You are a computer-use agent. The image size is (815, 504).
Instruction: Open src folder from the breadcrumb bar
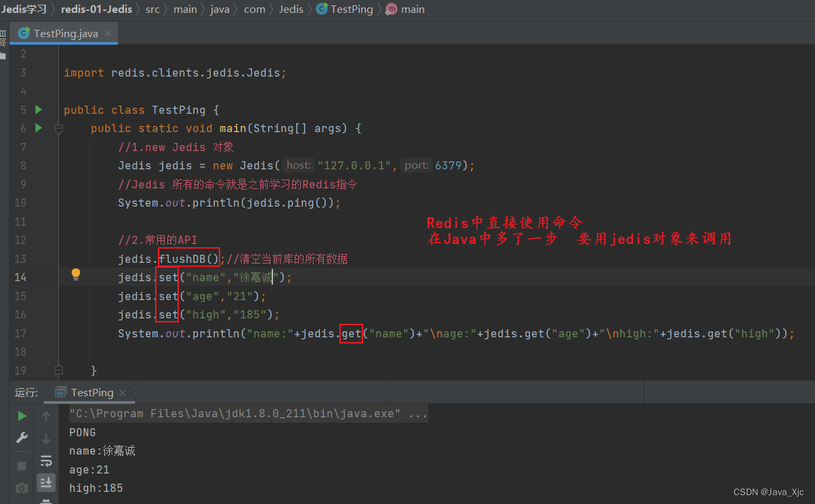(152, 9)
